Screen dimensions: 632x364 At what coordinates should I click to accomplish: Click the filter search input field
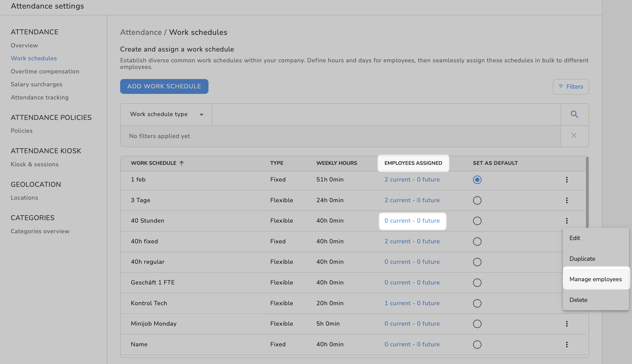pos(386,114)
